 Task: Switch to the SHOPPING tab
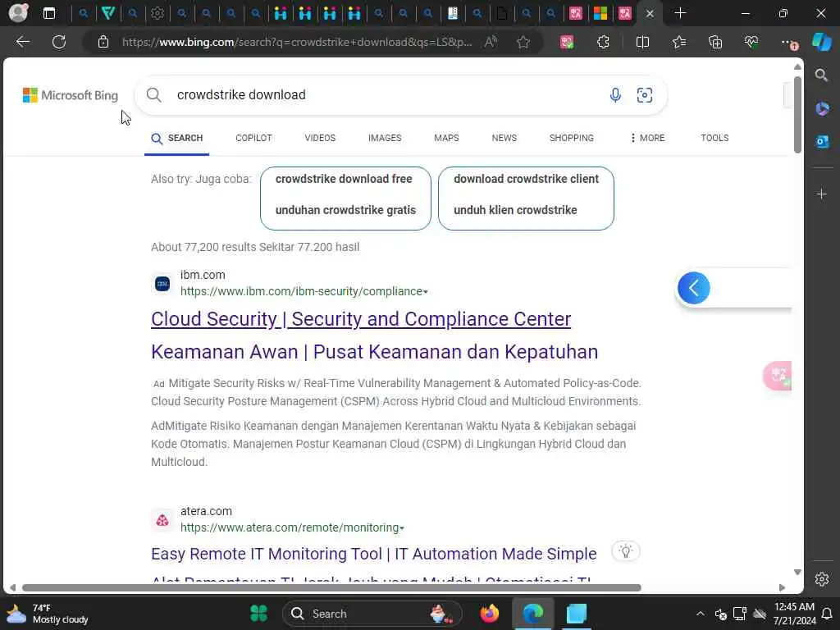[572, 138]
